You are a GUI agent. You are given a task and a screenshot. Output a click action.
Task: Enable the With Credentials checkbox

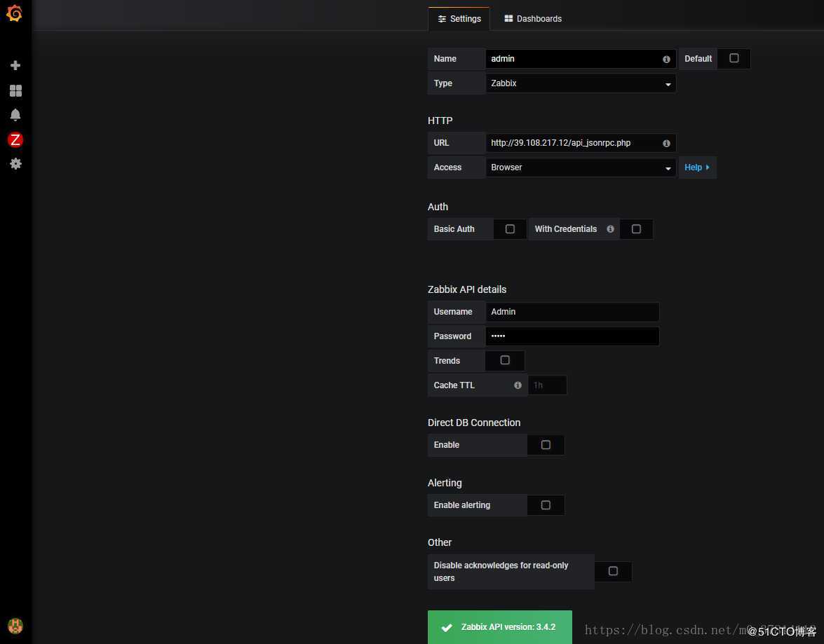pyautogui.click(x=636, y=229)
